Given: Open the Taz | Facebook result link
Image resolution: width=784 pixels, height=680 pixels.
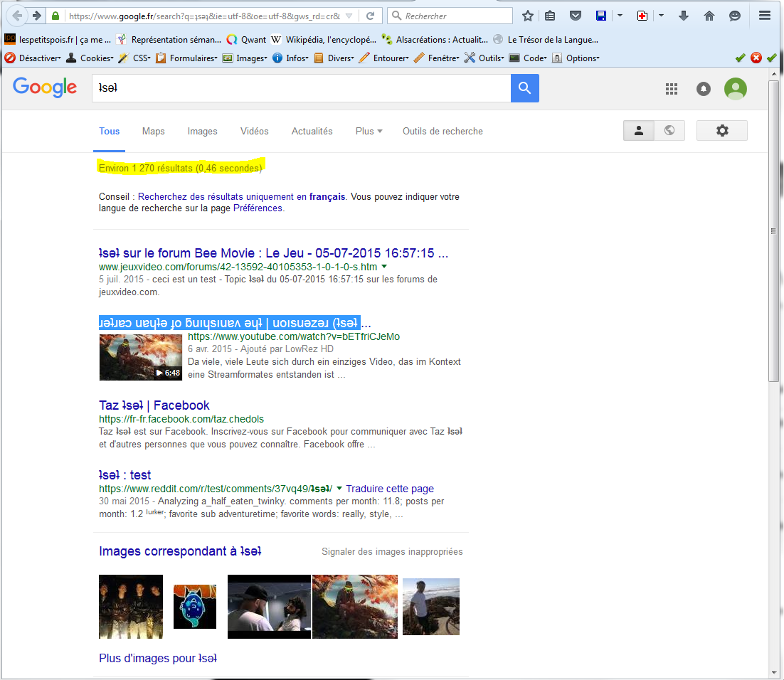Looking at the screenshot, I should click(154, 405).
